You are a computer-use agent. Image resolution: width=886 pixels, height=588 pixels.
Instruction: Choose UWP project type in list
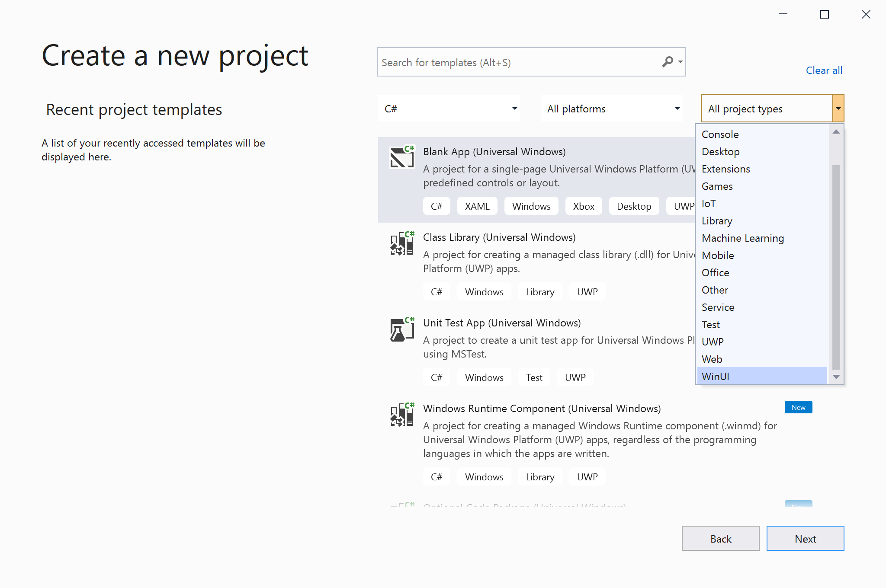(762, 342)
